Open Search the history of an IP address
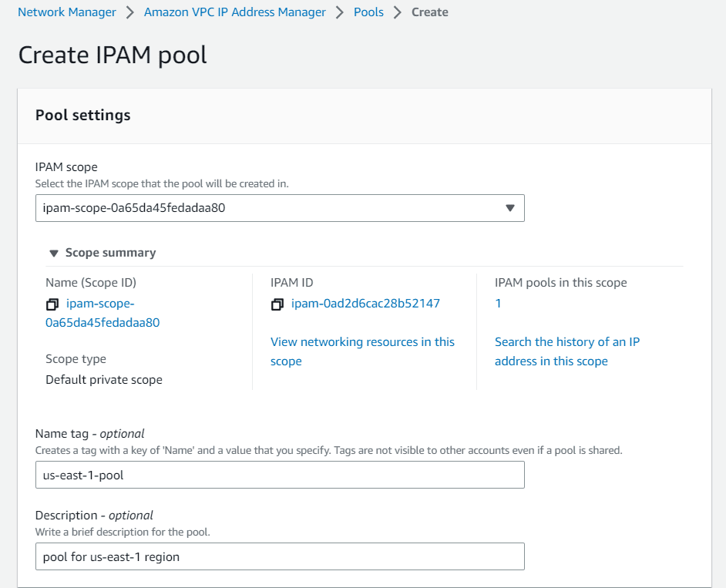This screenshot has width=726, height=588. pyautogui.click(x=567, y=351)
